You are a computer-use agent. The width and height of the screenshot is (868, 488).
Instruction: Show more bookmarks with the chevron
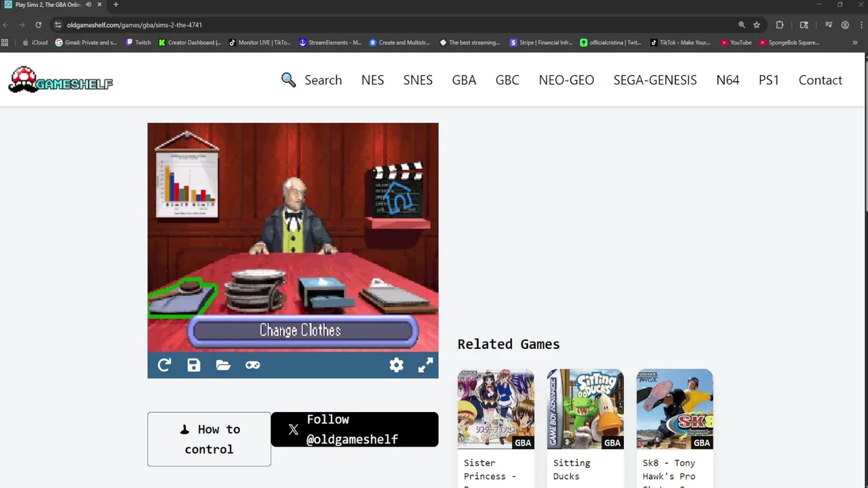coord(854,43)
